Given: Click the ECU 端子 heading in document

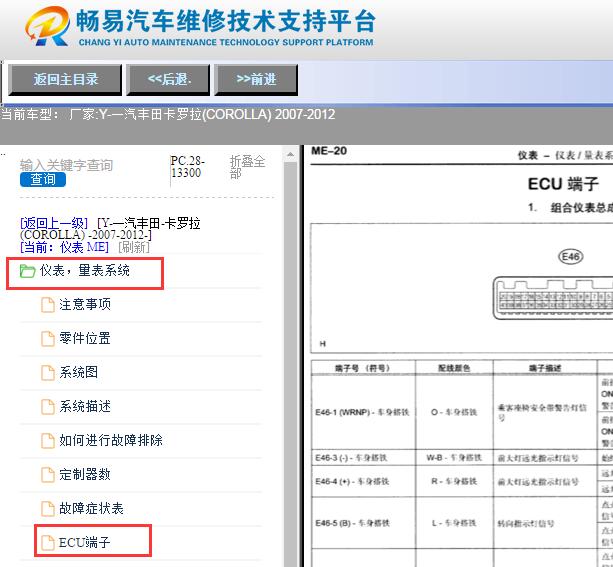Looking at the screenshot, I should pos(563,184).
